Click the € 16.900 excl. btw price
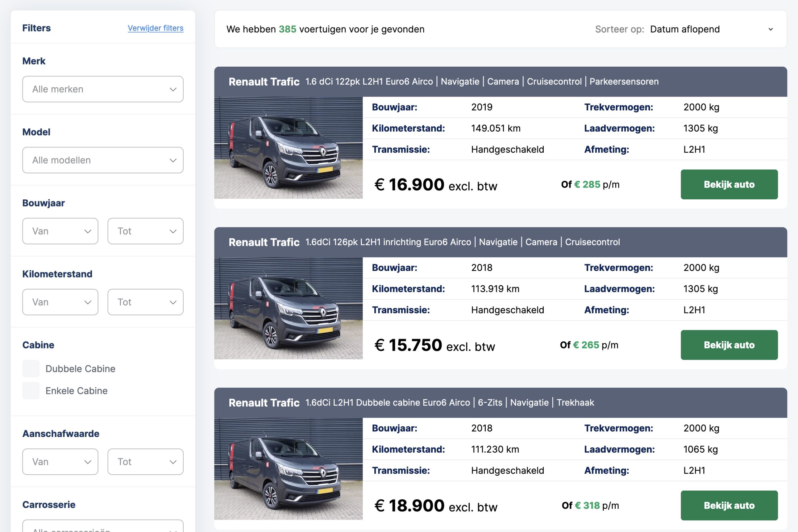This screenshot has height=532, width=798. tap(436, 185)
